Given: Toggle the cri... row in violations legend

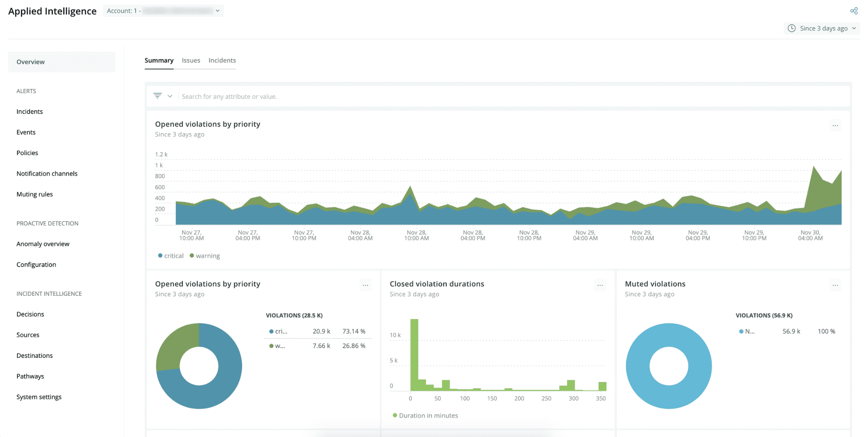Looking at the screenshot, I should tap(317, 331).
